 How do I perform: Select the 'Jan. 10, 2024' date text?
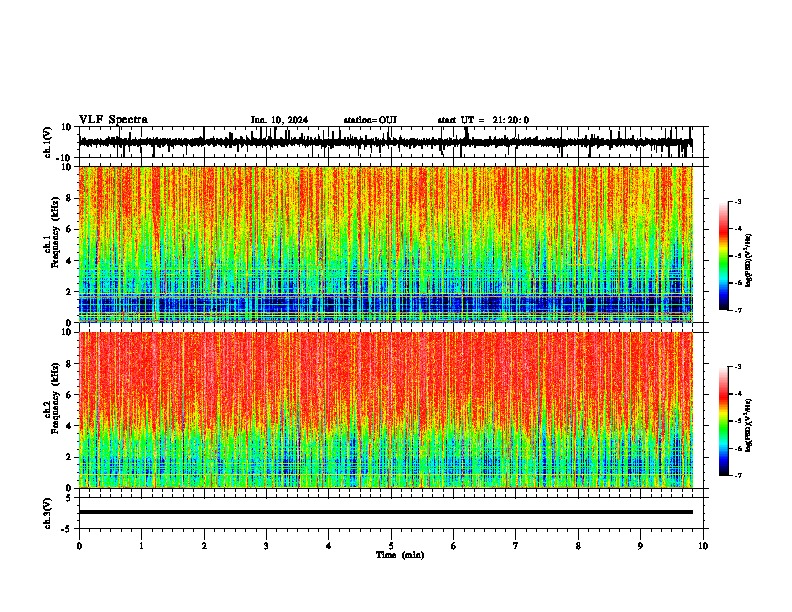[279, 120]
